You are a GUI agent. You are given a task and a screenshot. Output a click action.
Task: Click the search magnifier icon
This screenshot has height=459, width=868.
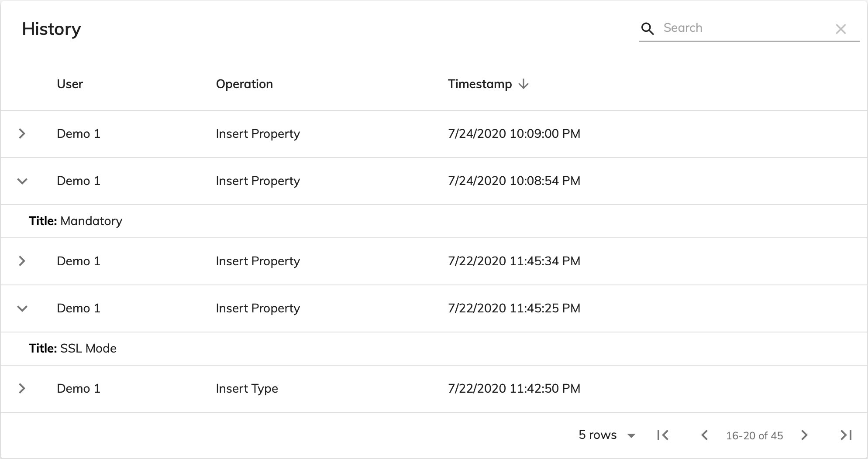coord(647,29)
